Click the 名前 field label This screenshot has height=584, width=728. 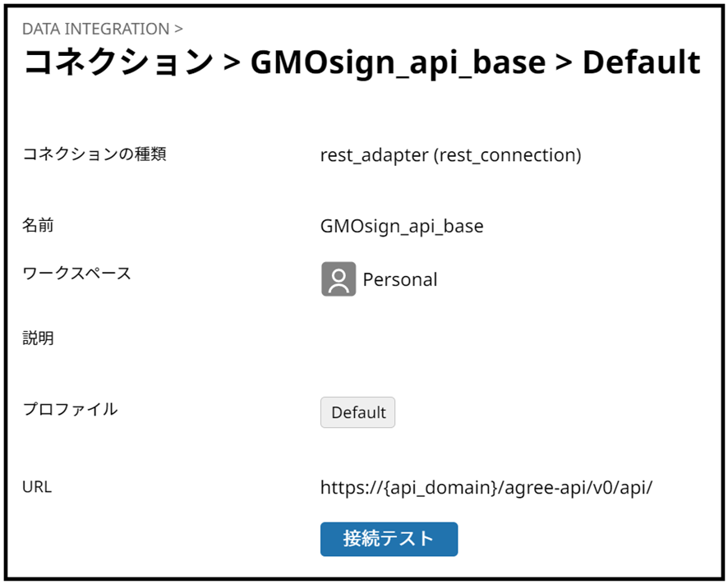[38, 225]
